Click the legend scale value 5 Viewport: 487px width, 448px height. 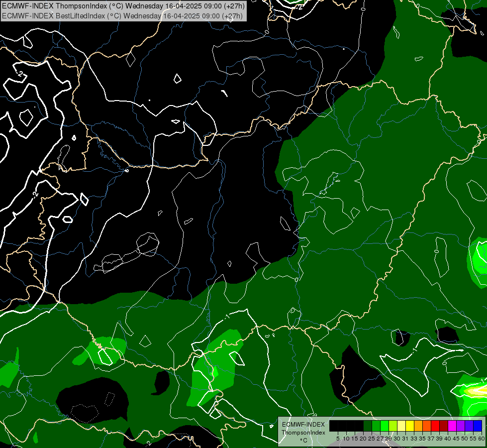[x=338, y=439]
